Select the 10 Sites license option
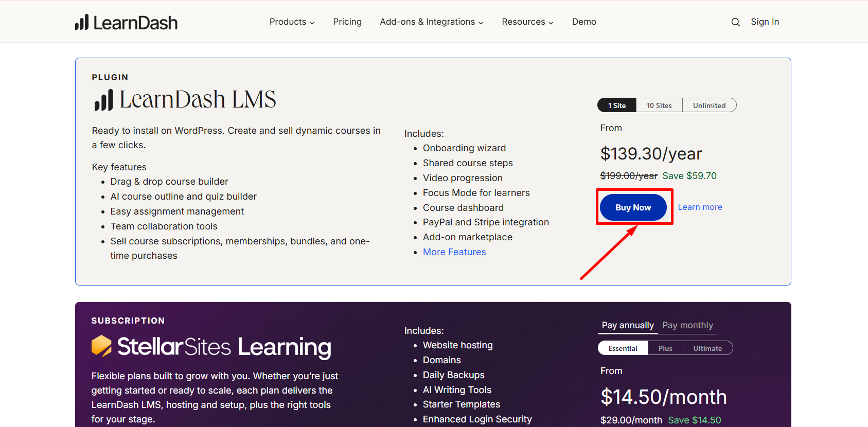This screenshot has height=427, width=868. click(659, 105)
